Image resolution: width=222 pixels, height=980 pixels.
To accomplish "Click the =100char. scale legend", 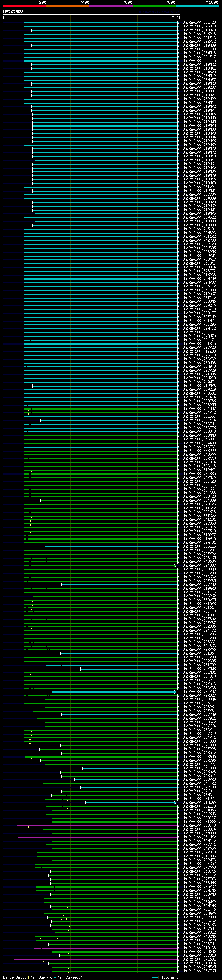I will pos(165,977).
